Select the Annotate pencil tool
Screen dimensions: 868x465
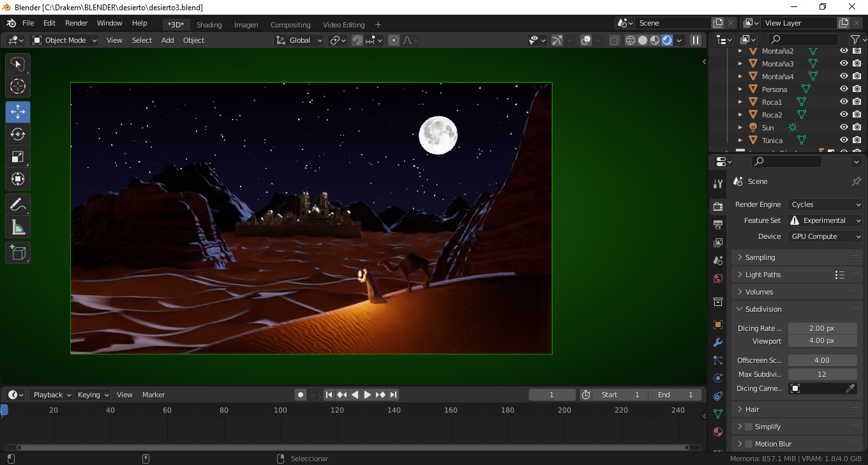[x=18, y=204]
